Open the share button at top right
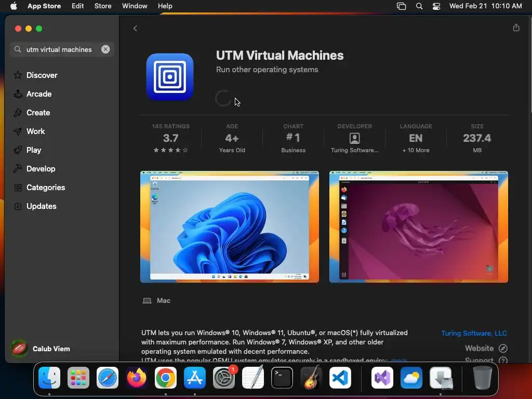The width and height of the screenshot is (532, 399). (516, 28)
